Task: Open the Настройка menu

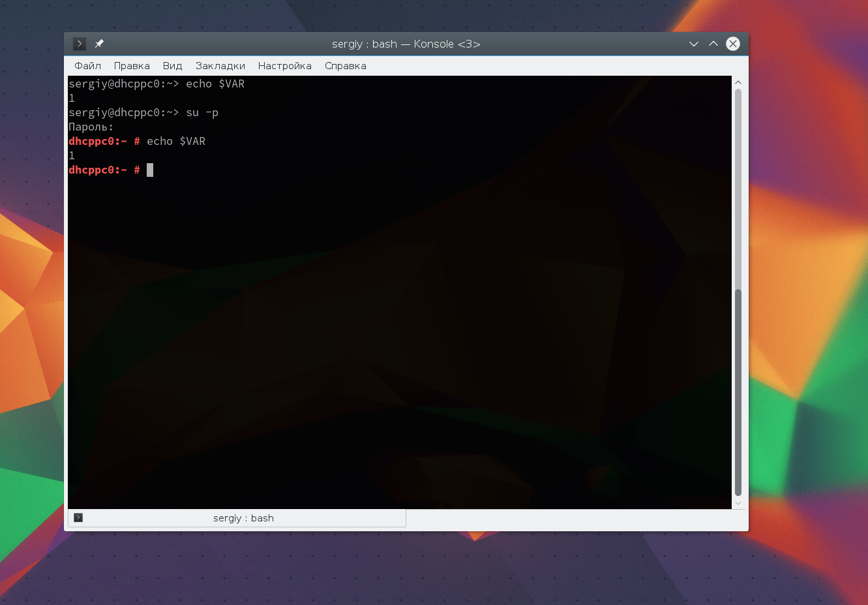Action: [284, 66]
